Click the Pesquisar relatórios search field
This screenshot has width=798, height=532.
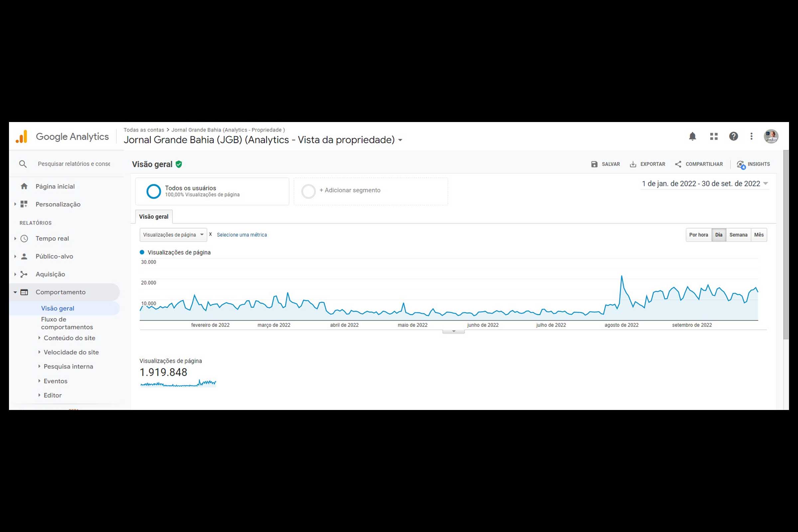pyautogui.click(x=74, y=164)
